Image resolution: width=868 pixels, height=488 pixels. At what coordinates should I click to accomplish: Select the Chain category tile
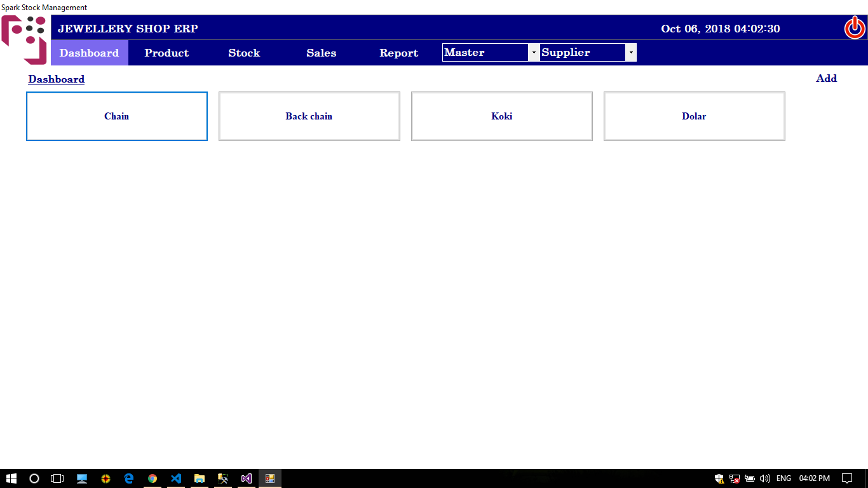pos(117,116)
